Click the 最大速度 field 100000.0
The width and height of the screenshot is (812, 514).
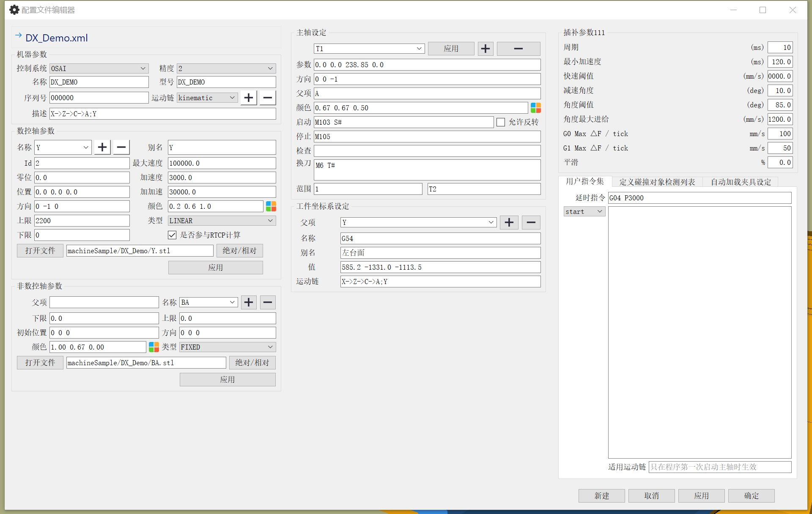pos(222,163)
